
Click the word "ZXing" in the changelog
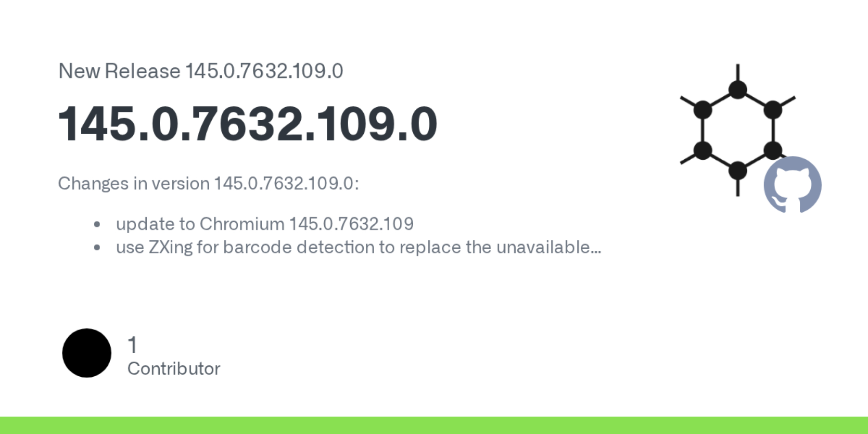[170, 247]
